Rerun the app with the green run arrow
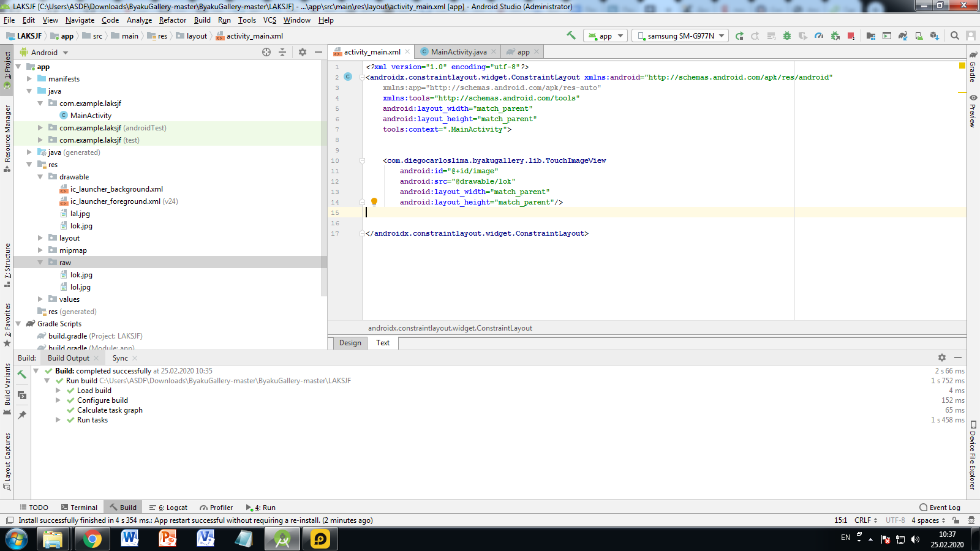This screenshot has height=551, width=980. click(739, 36)
